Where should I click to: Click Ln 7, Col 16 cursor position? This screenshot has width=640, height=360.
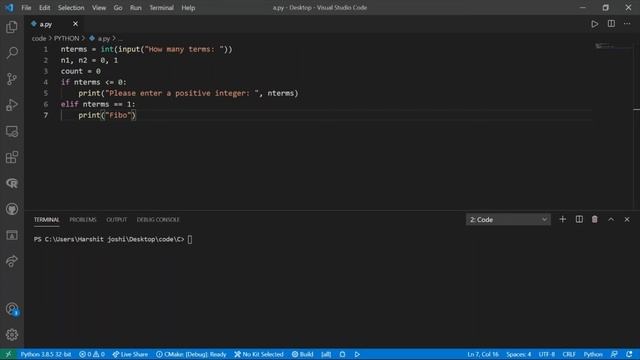tap(483, 354)
